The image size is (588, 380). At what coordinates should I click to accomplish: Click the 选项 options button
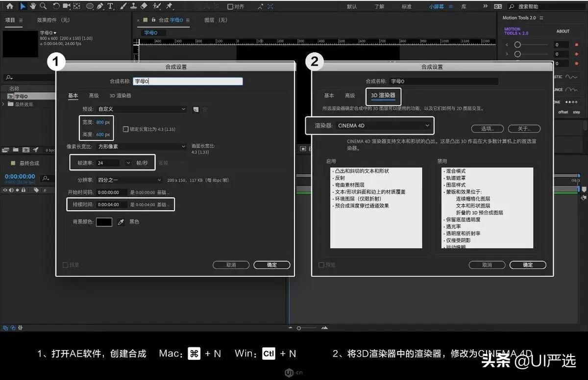(x=487, y=128)
